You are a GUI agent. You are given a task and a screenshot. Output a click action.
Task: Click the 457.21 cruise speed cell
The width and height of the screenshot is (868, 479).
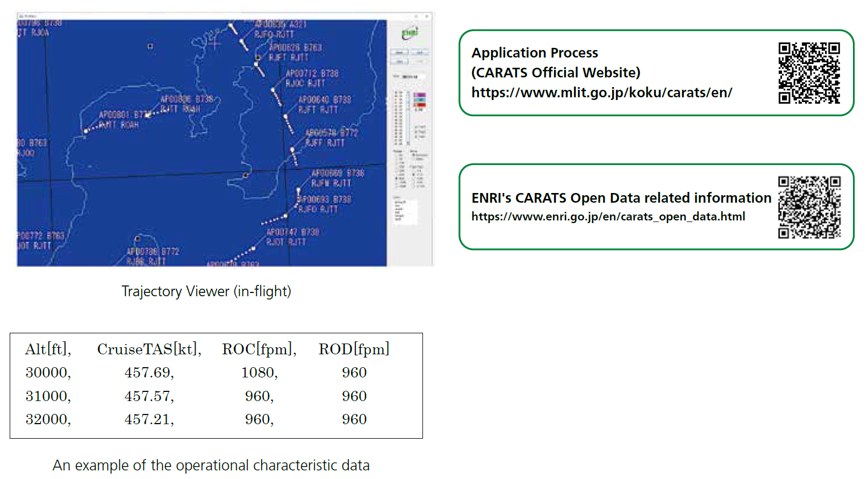(x=149, y=419)
